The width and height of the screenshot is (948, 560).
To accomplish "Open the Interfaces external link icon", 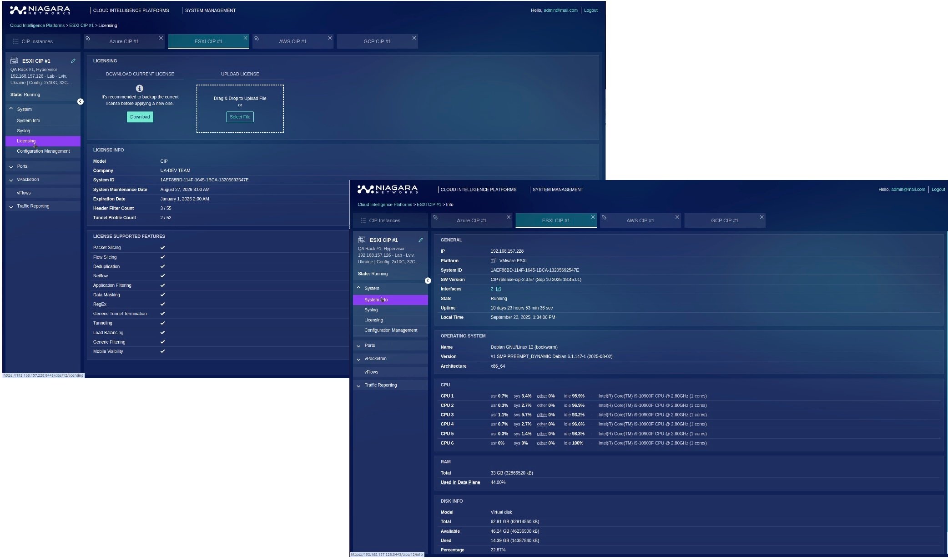I will pyautogui.click(x=499, y=289).
